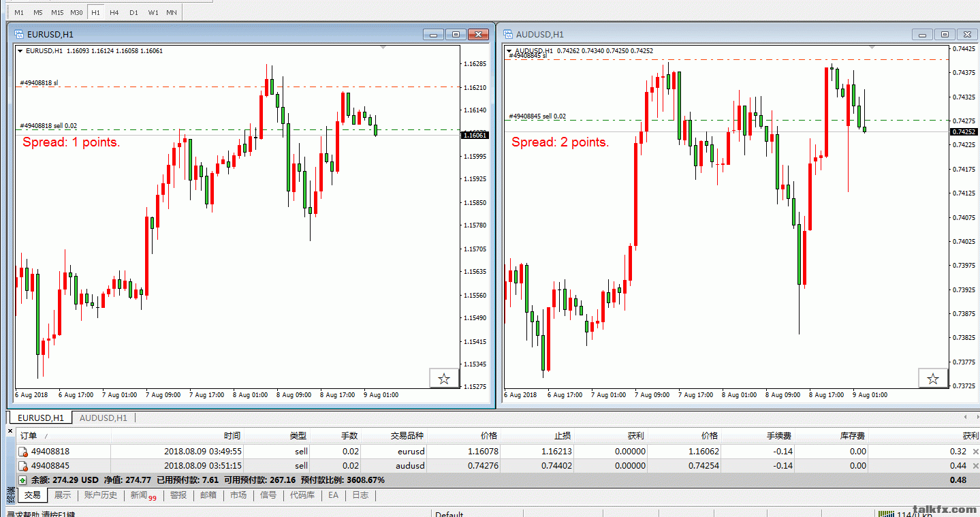Open the EURUSD,H1 one-click trading triangle
Image resolution: width=980 pixels, height=517 pixels.
20,51
